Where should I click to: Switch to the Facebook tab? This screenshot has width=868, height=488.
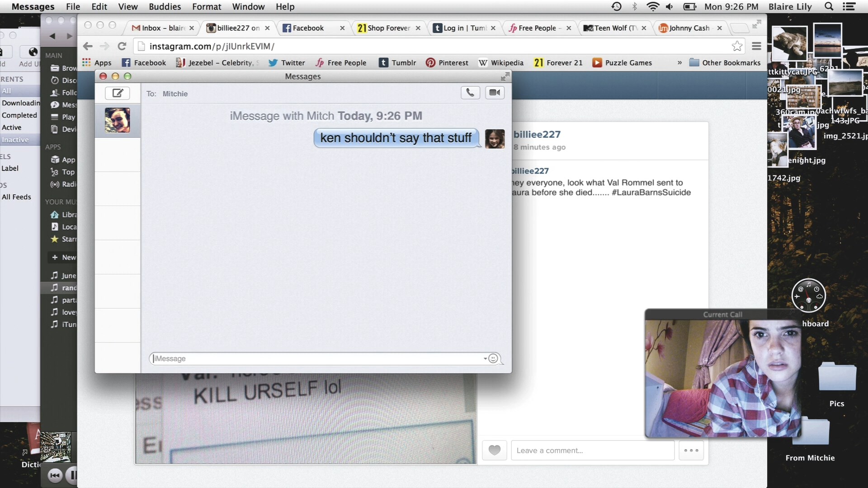pyautogui.click(x=313, y=28)
